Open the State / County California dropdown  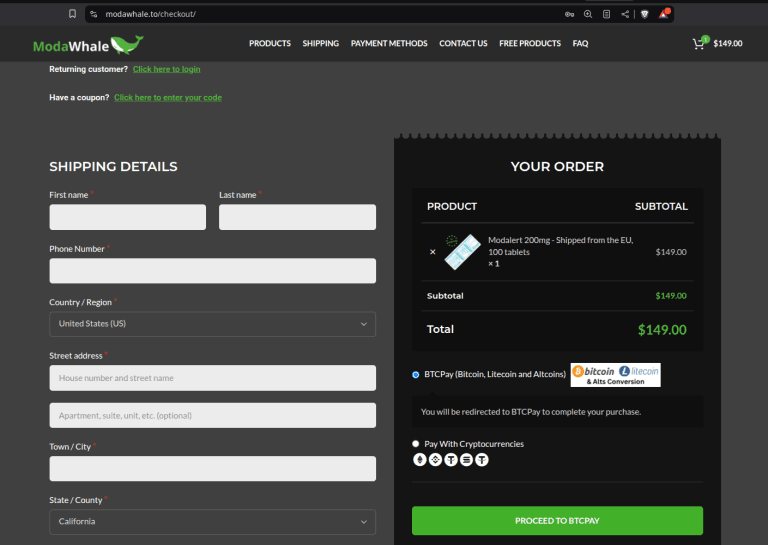tap(213, 521)
